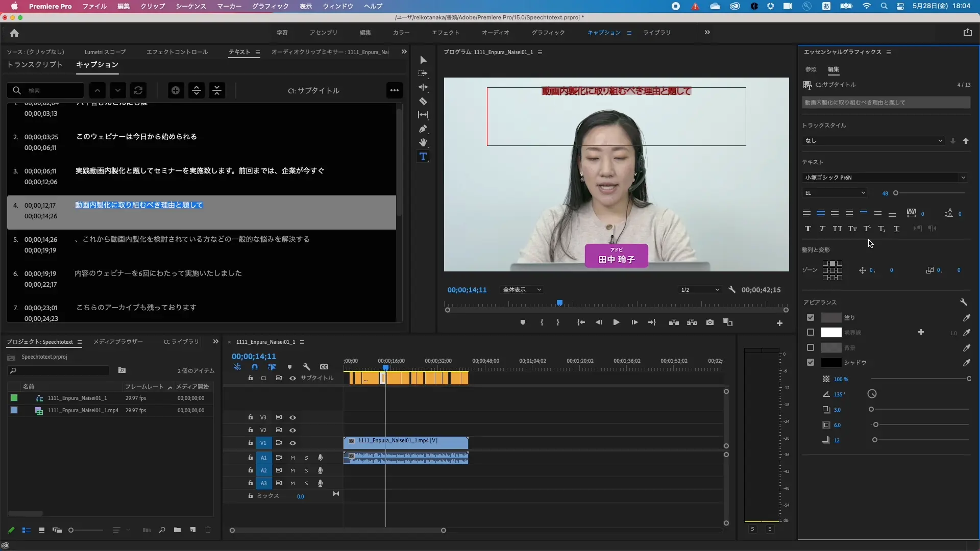Select the Selection tool arrow
Image resolution: width=980 pixels, height=551 pixels.
pyautogui.click(x=423, y=60)
